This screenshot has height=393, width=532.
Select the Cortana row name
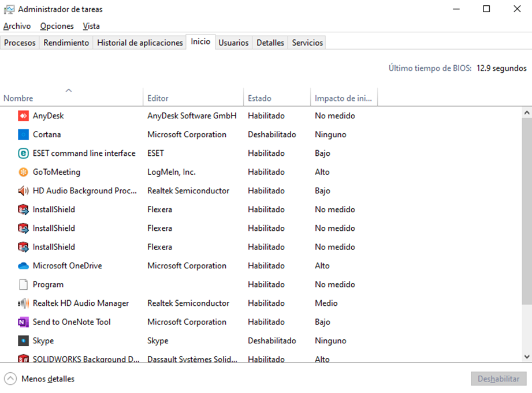47,134
